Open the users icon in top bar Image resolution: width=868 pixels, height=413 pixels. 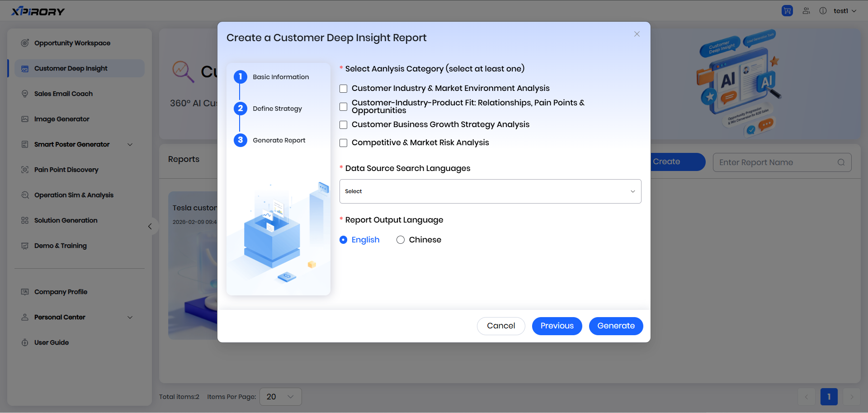806,11
